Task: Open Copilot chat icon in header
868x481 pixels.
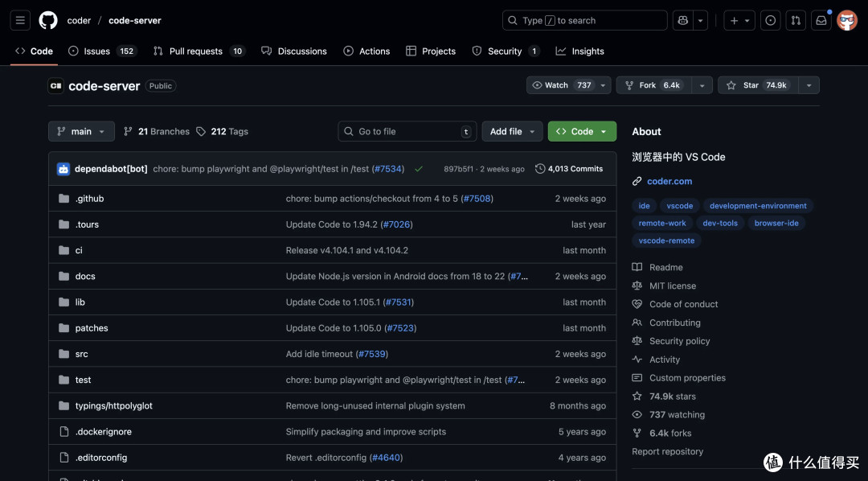Action: click(x=682, y=20)
